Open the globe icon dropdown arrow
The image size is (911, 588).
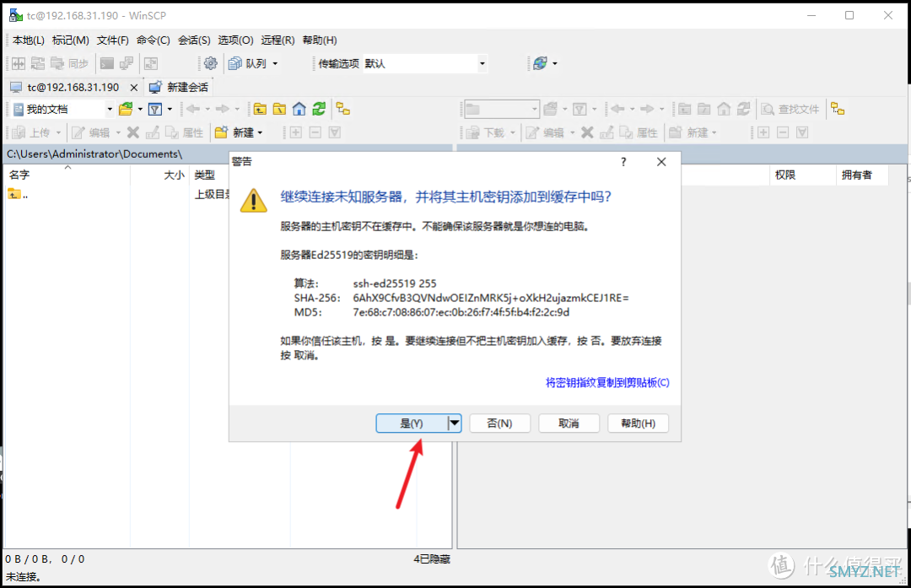[x=555, y=63]
